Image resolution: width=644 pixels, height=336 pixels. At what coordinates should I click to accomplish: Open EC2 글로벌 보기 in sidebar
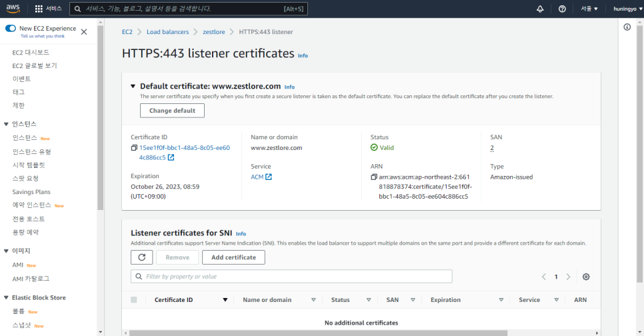tap(35, 66)
